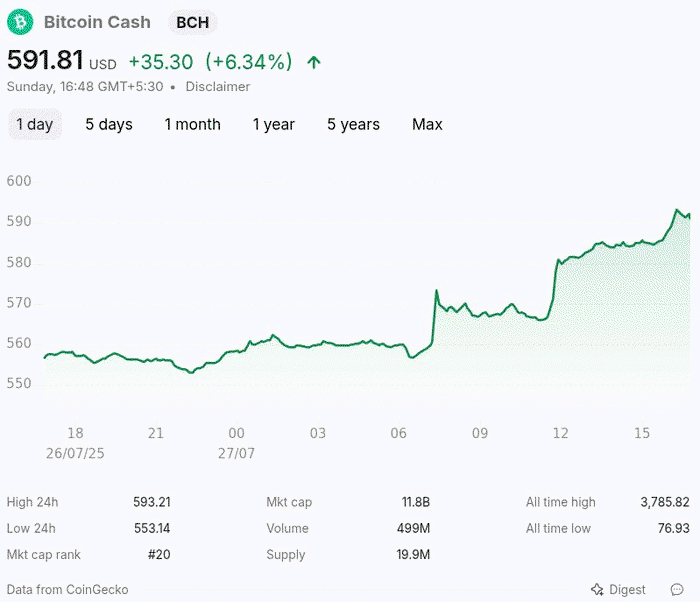Click the chart spike just after 06

click(436, 291)
